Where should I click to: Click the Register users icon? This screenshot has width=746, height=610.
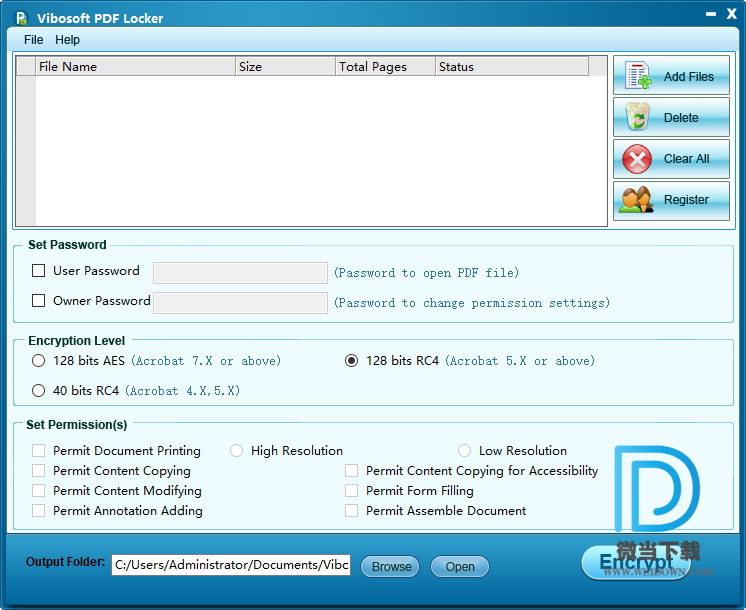pyautogui.click(x=636, y=200)
